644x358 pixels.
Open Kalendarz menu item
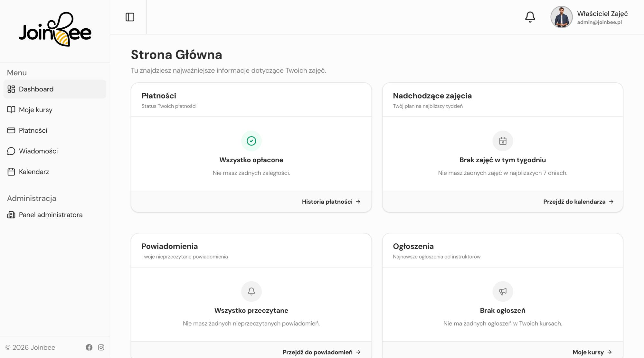pyautogui.click(x=55, y=172)
